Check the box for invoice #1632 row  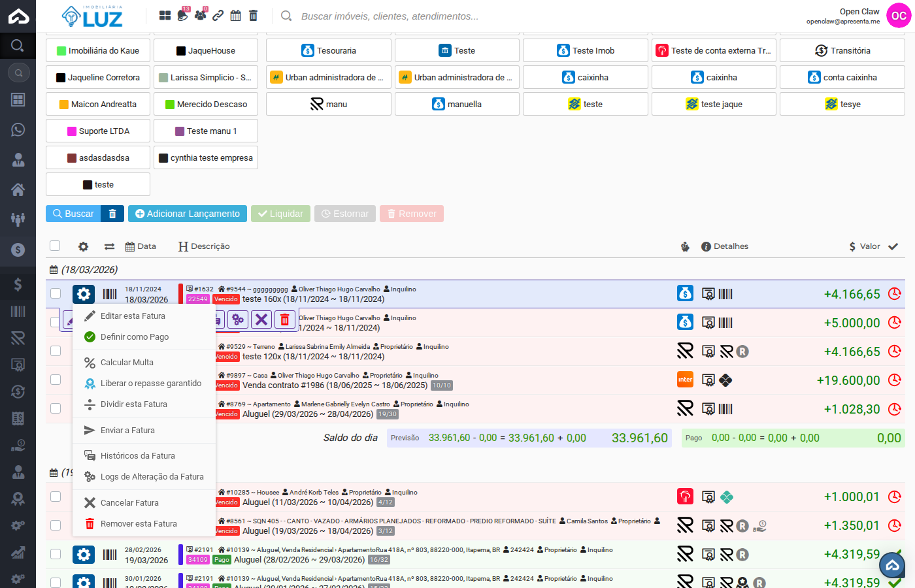click(56, 294)
